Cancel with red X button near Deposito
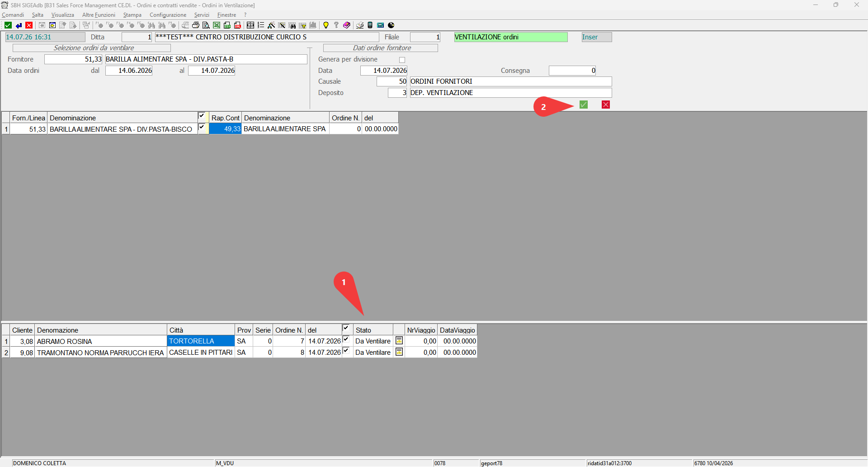868x467 pixels. coord(606,105)
